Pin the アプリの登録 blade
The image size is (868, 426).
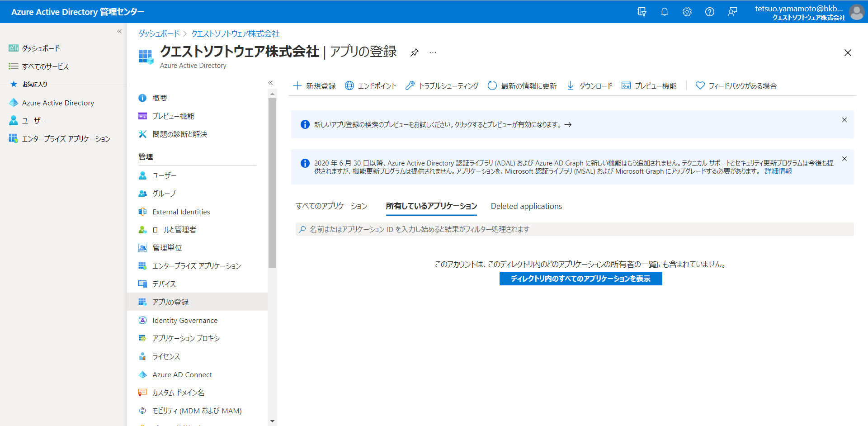414,52
